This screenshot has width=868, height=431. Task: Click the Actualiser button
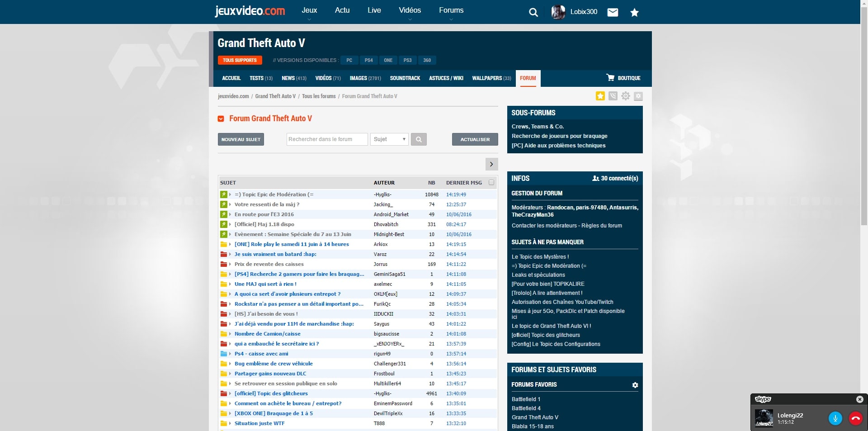tap(475, 139)
